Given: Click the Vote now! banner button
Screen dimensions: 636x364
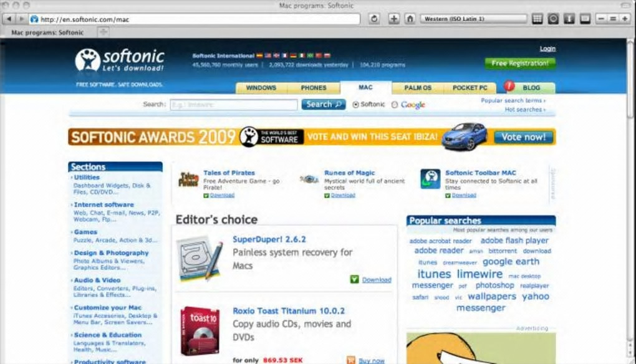Looking at the screenshot, I should point(524,137).
